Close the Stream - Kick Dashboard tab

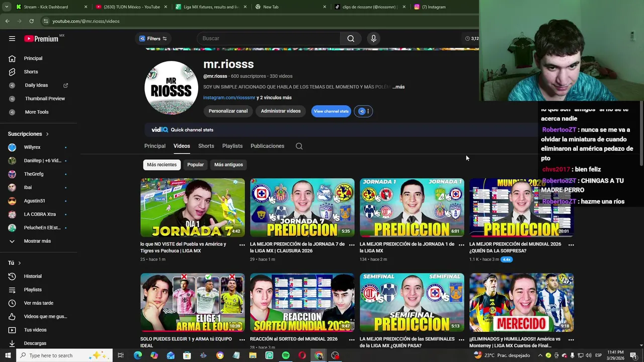86,7
